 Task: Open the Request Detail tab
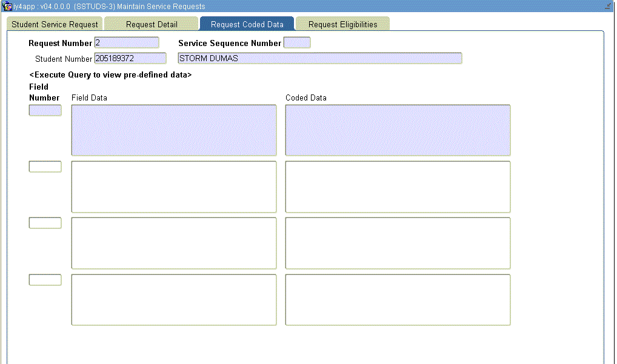(152, 24)
